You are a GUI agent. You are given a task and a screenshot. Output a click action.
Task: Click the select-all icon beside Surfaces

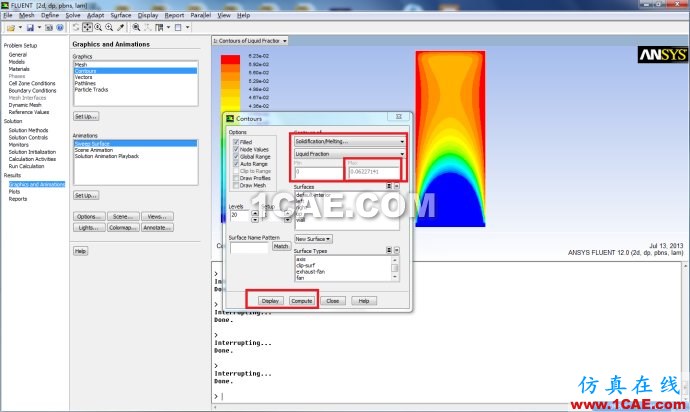[389, 186]
